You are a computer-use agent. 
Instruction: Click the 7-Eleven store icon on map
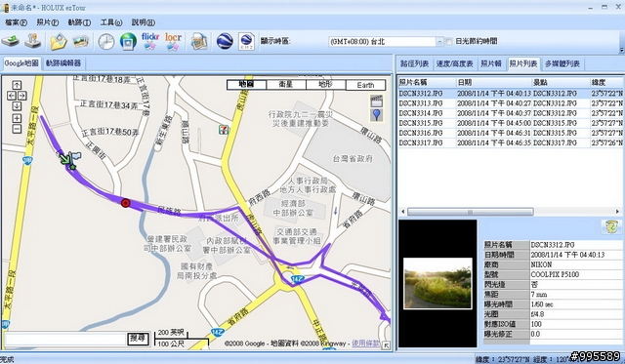[x=224, y=130]
